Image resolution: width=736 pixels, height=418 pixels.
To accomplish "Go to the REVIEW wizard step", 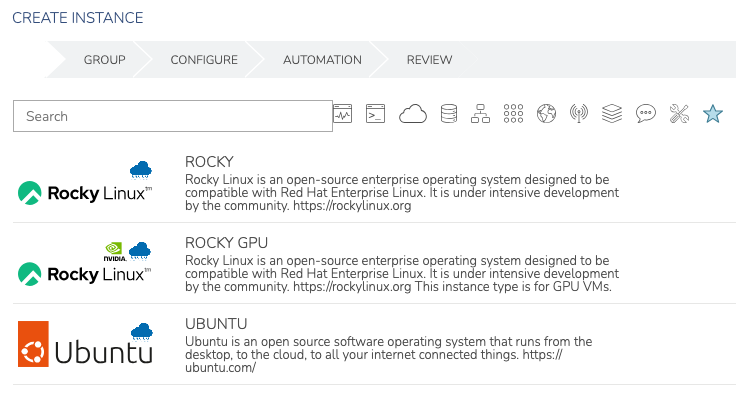I will click(429, 60).
